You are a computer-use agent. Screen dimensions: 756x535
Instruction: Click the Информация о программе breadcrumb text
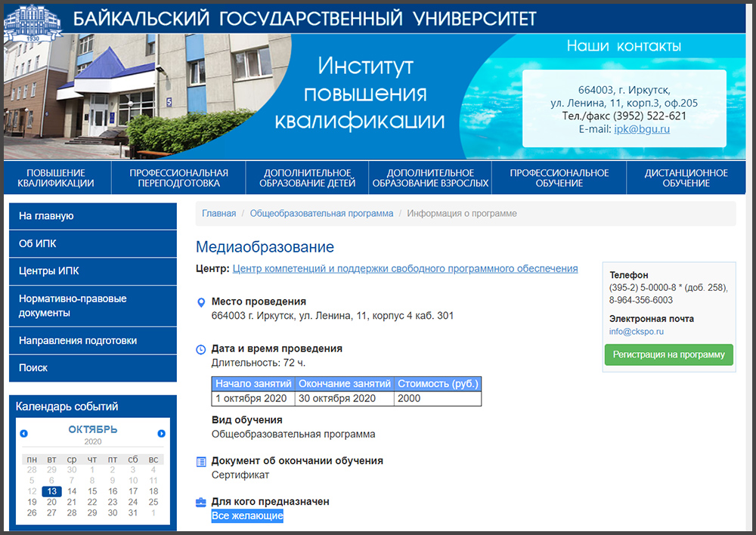point(462,214)
